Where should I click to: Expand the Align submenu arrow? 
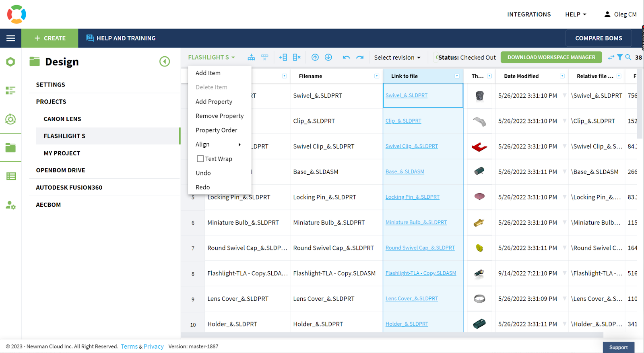[x=239, y=145]
